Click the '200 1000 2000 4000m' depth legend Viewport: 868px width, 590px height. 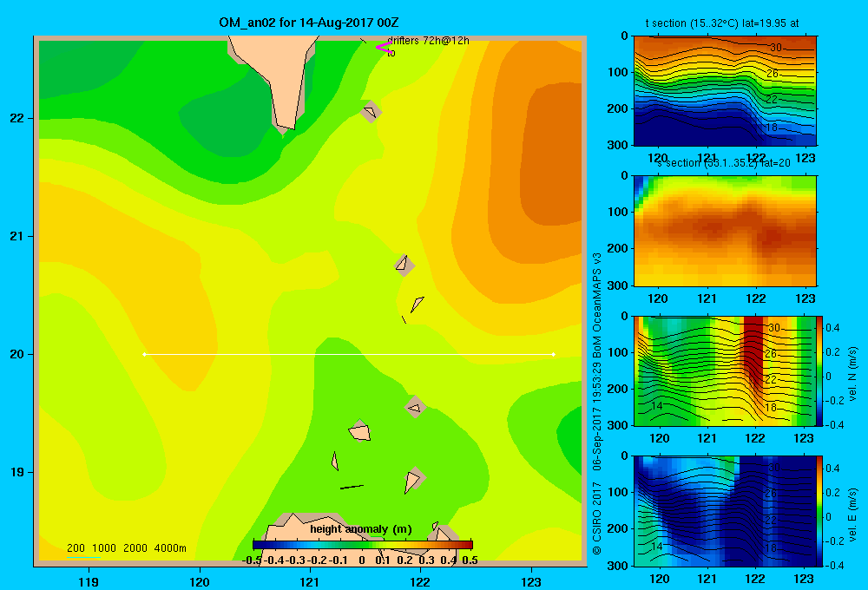(127, 548)
